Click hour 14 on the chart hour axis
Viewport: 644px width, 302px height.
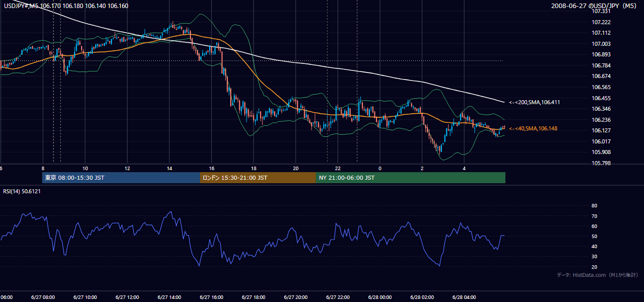tap(169, 168)
